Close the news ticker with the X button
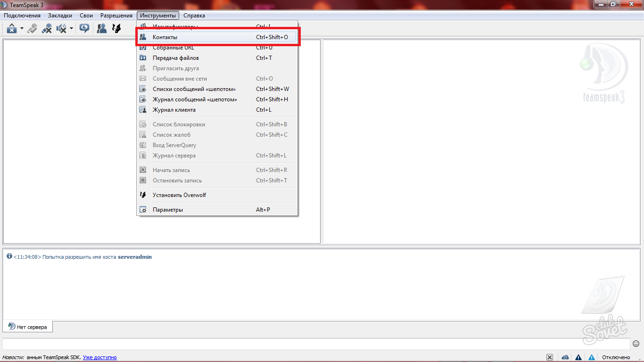Viewport: 644px width, 362px height. coord(550,357)
